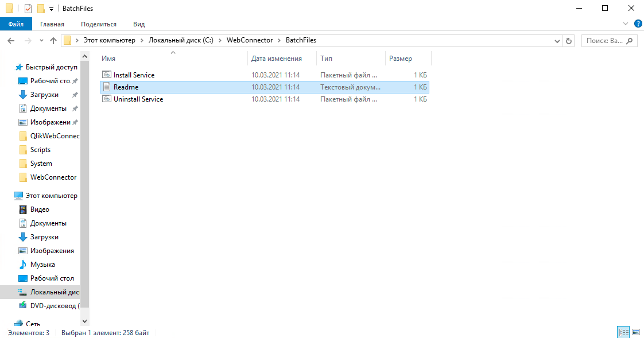This screenshot has height=338, width=644.
Task: Select the Install Service batch file
Action: [265, 75]
